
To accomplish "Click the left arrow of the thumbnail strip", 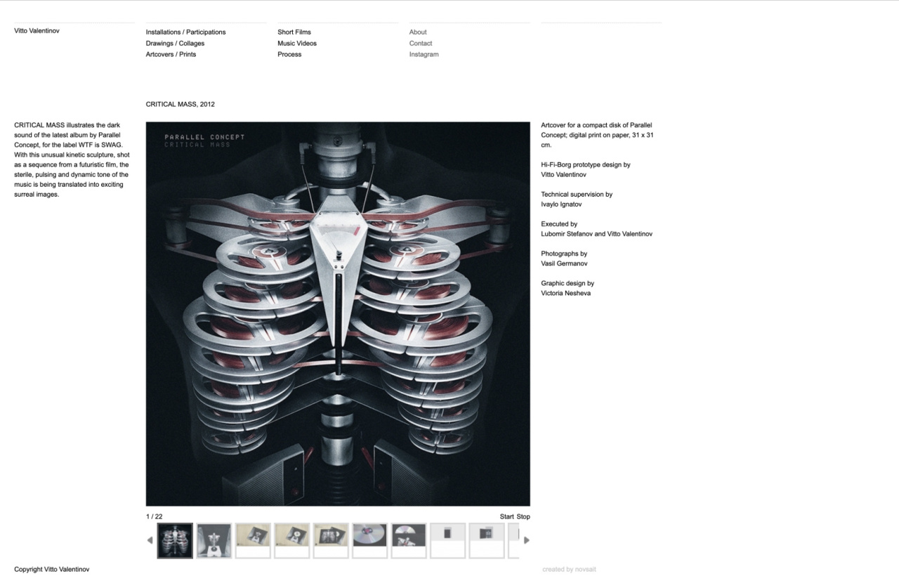I will pyautogui.click(x=150, y=540).
